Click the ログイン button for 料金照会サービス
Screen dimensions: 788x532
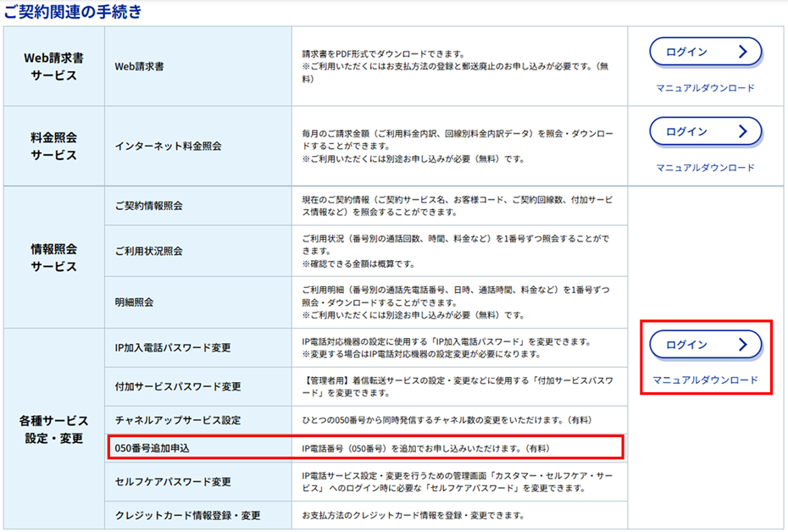[x=706, y=131]
